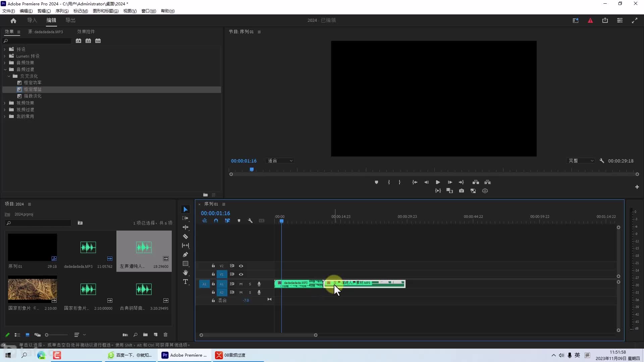Select the Ripple Edit tool
The image size is (644, 362).
185,227
